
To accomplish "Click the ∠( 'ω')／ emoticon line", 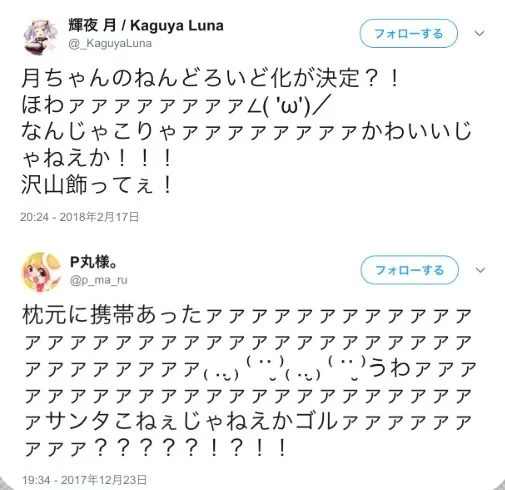I will 175,105.
